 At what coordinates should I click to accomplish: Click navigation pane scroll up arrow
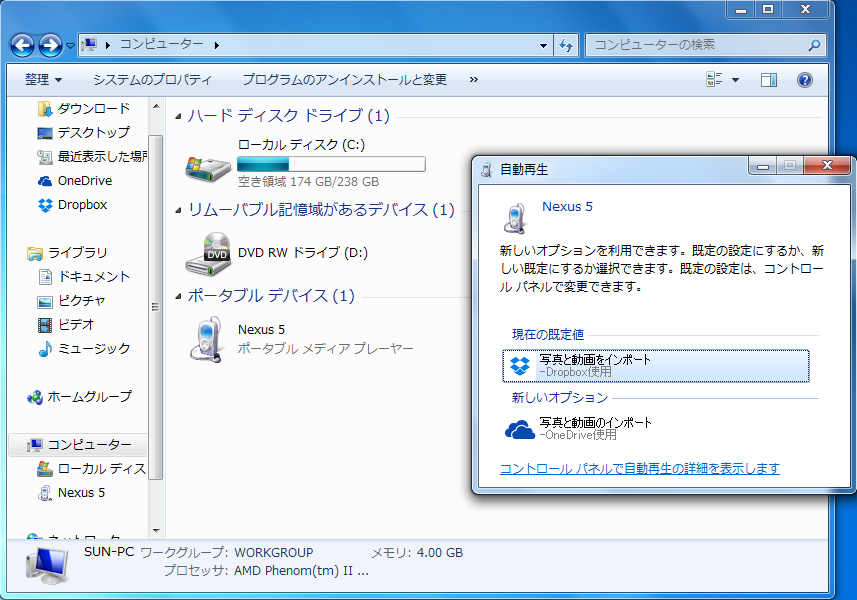(x=156, y=107)
